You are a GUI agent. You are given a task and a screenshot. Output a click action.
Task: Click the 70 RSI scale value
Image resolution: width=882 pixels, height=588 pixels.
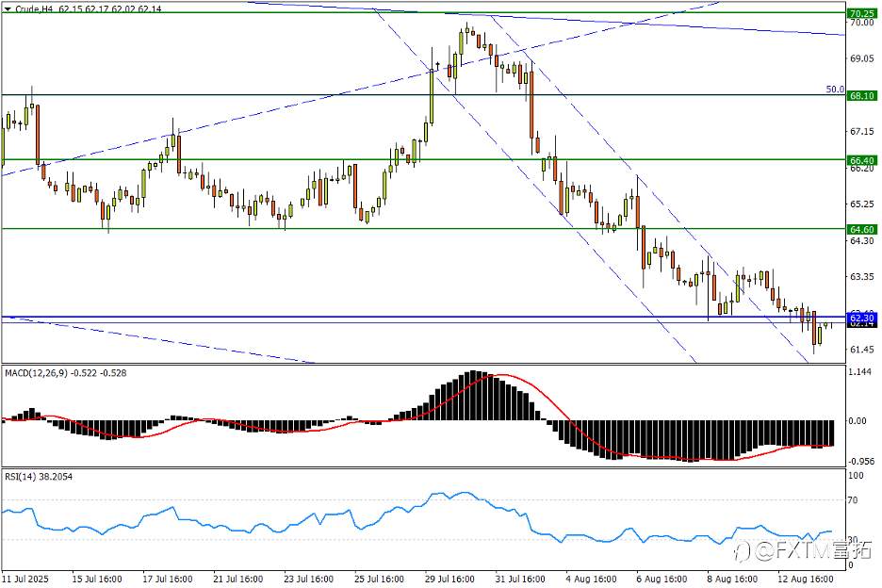point(853,500)
